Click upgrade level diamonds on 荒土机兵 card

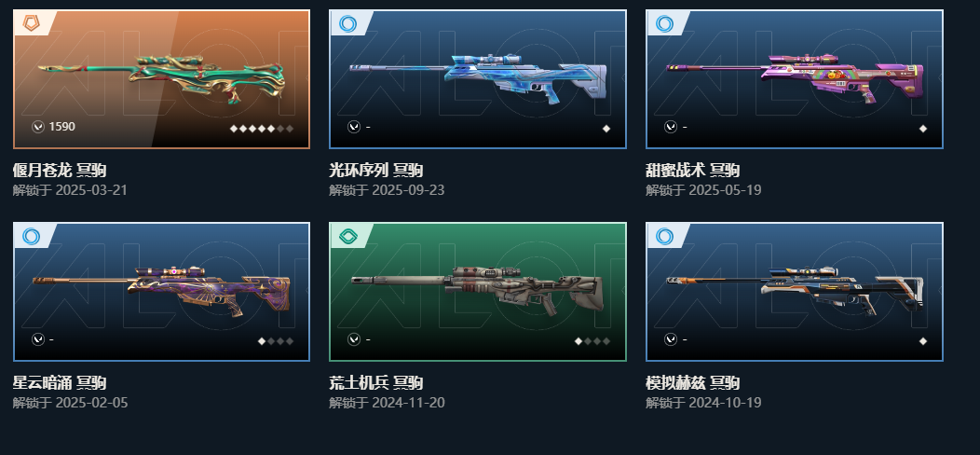[592, 341]
